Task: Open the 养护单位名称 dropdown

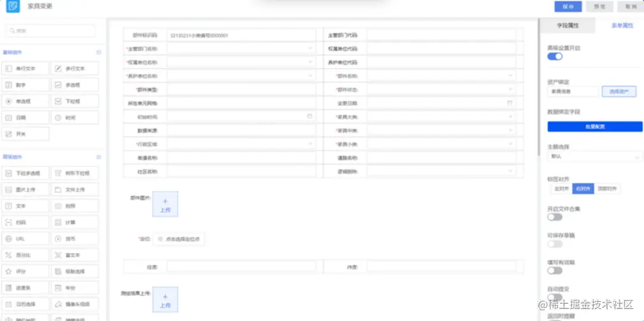Action: pyautogui.click(x=241, y=76)
